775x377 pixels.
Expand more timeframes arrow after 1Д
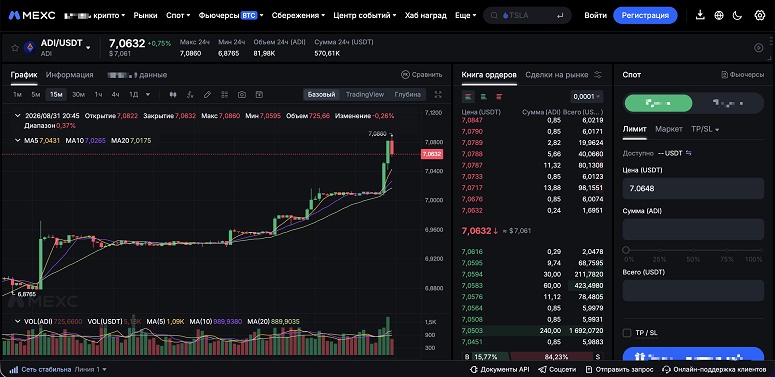(x=148, y=94)
